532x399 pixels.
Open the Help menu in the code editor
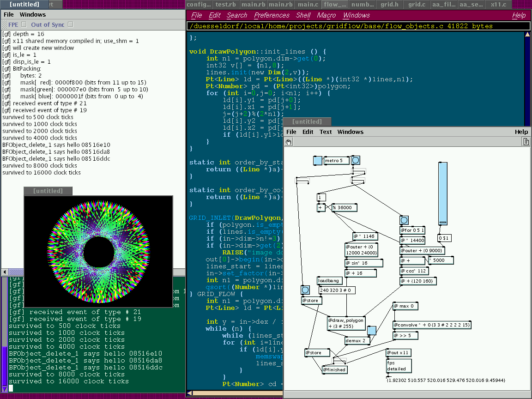click(519, 15)
